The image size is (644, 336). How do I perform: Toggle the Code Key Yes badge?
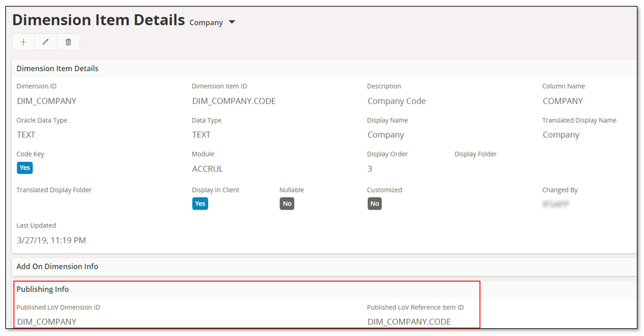24,168
